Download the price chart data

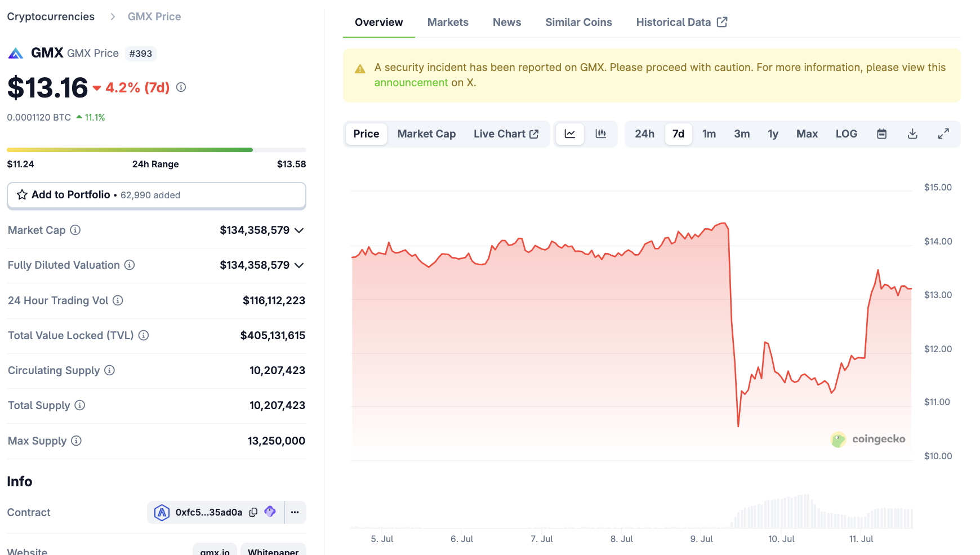912,134
